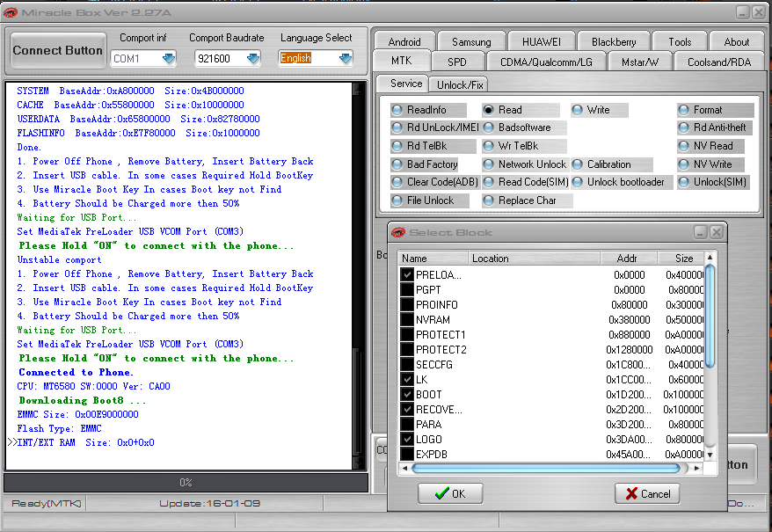Switch to the HUAWEI tab

pyautogui.click(x=541, y=42)
